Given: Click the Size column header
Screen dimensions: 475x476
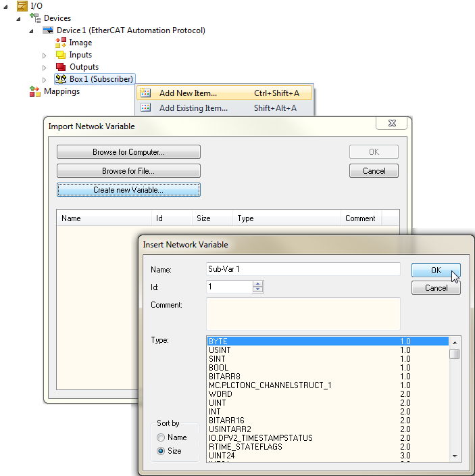Looking at the screenshot, I should click(212, 218).
